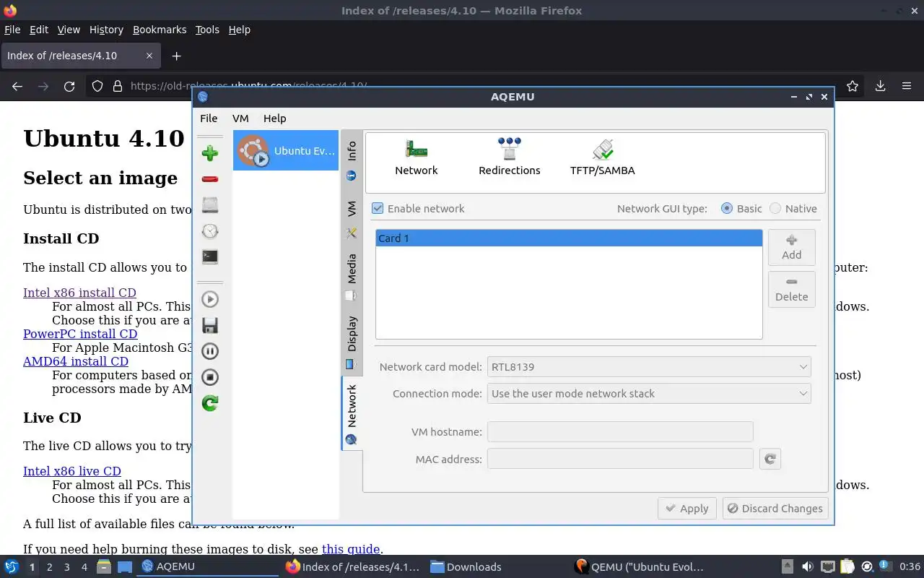This screenshot has height=578, width=924.
Task: Open the terminal console icon in AQEMU sidebar
Action: click(210, 256)
